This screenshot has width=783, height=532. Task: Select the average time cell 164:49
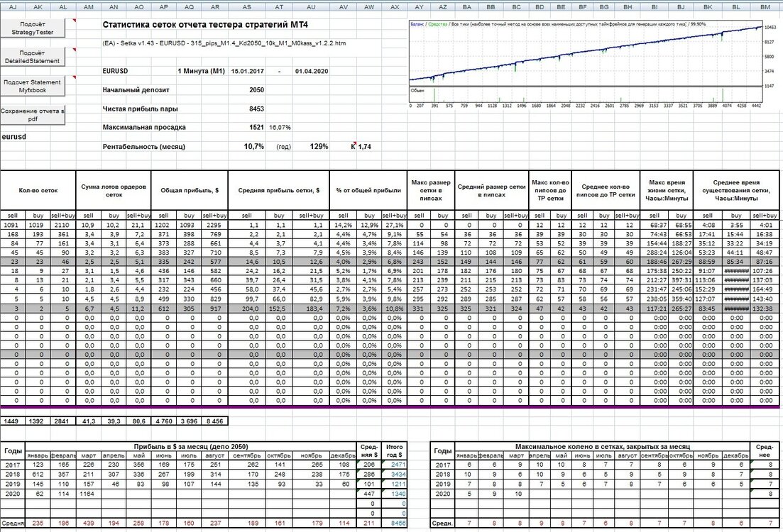point(765,289)
